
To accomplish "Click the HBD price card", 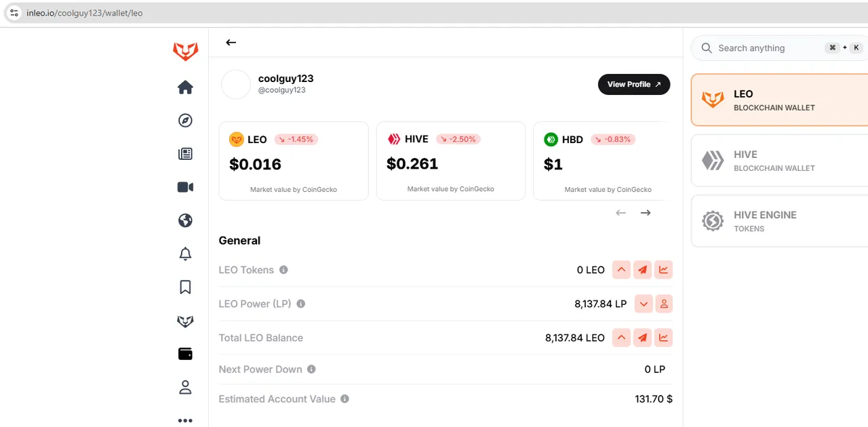I will (x=600, y=161).
